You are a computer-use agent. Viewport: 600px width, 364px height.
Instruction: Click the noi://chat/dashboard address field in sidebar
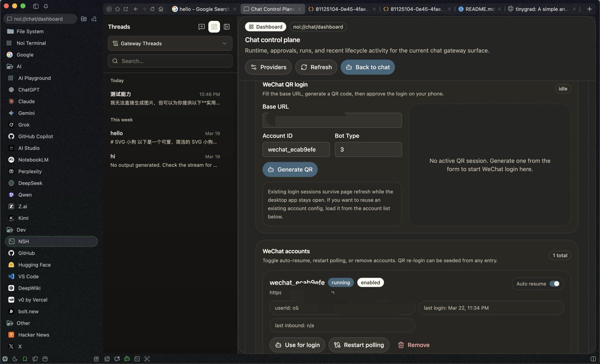(40, 18)
